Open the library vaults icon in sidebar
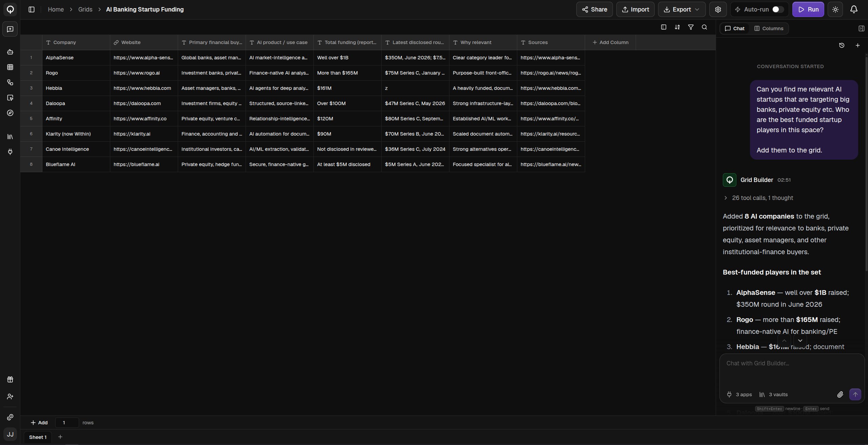Screen dimensions: 868x445 point(10,136)
